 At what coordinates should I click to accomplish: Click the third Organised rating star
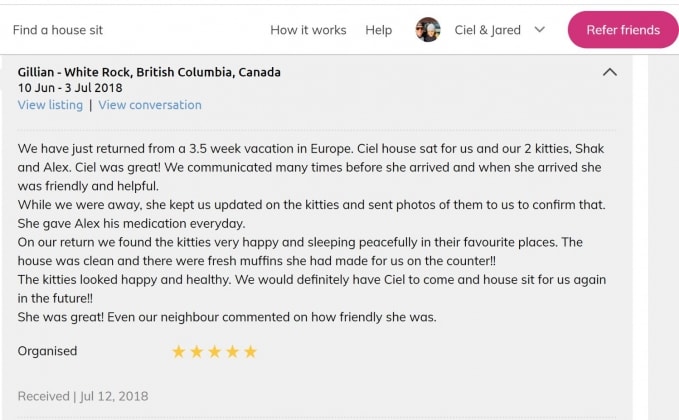point(215,352)
